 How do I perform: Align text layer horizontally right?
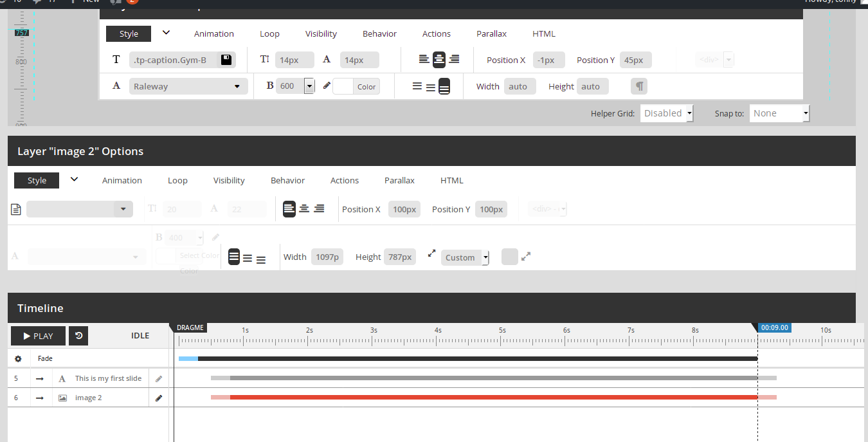tap(454, 60)
